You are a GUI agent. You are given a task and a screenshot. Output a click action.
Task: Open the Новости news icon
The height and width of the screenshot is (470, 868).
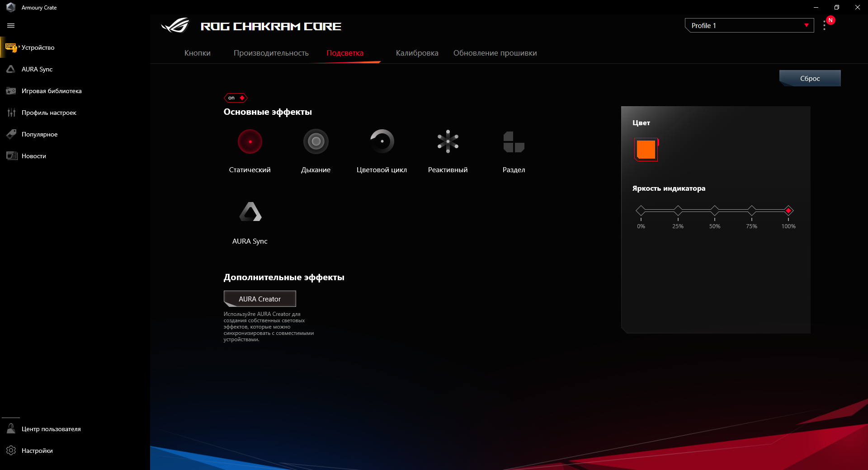[11, 156]
